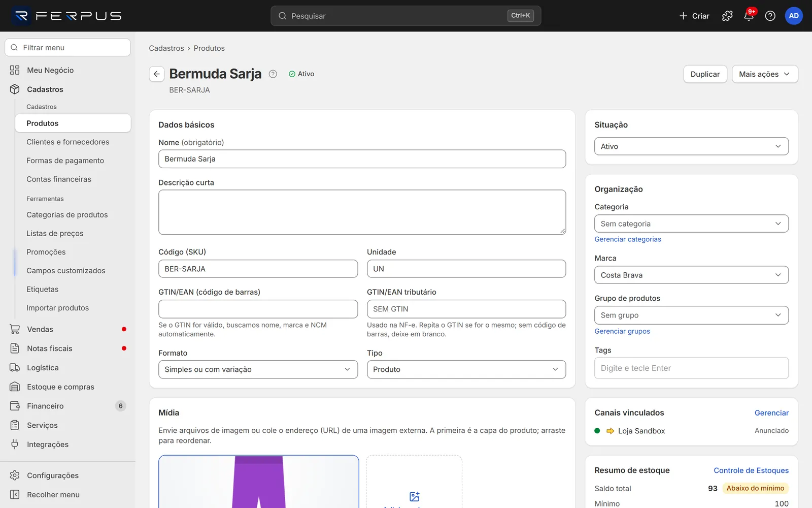Open the Controle de Estoques link
This screenshot has width=812, height=508.
click(751, 470)
